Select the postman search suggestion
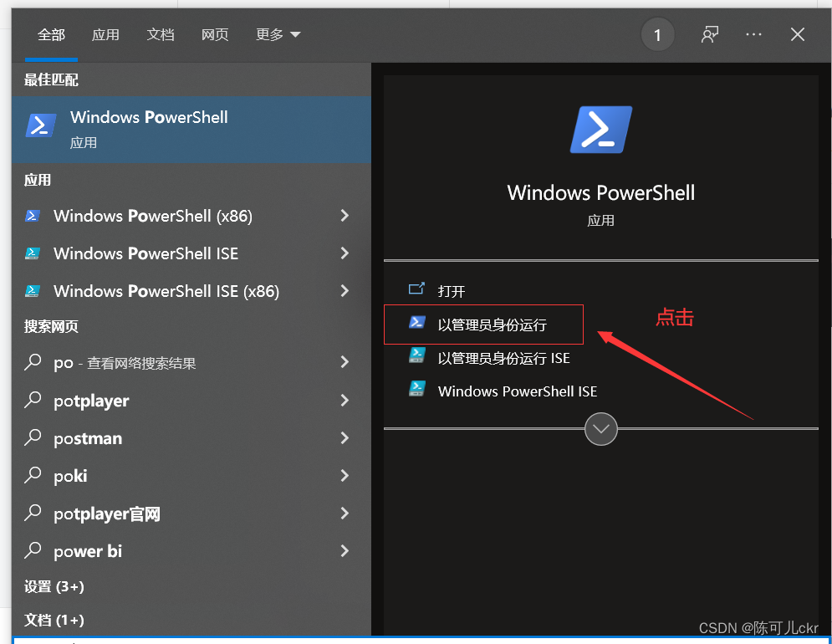Image resolution: width=832 pixels, height=644 pixels. click(x=86, y=438)
